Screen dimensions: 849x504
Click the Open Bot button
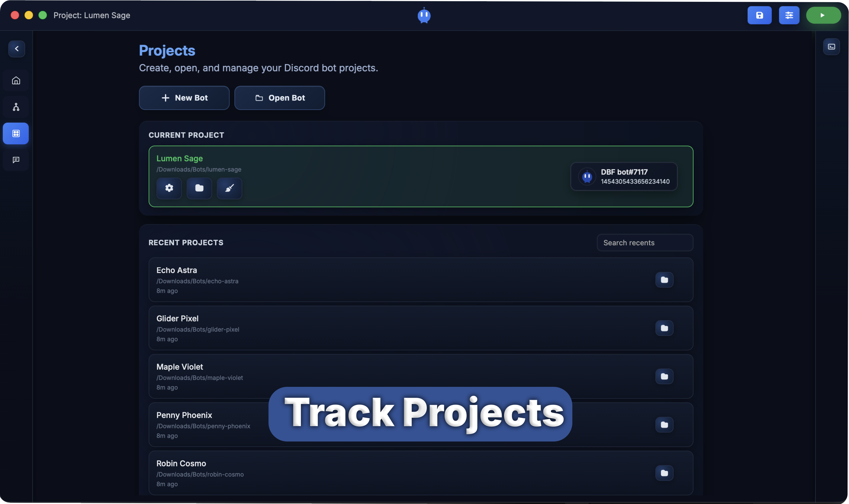(279, 98)
